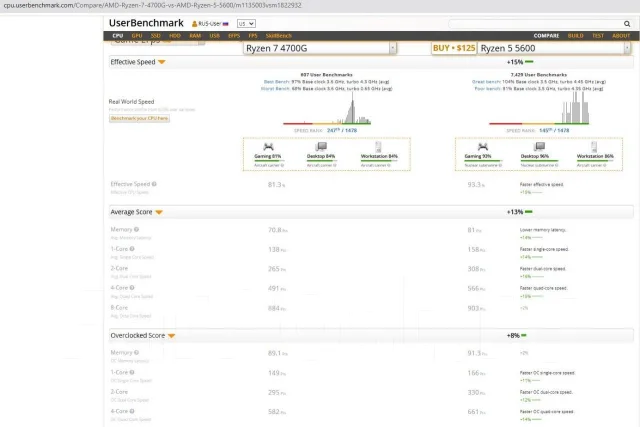
Task: Open the Ryzen 5 5600 model dropdown
Action: (627, 48)
